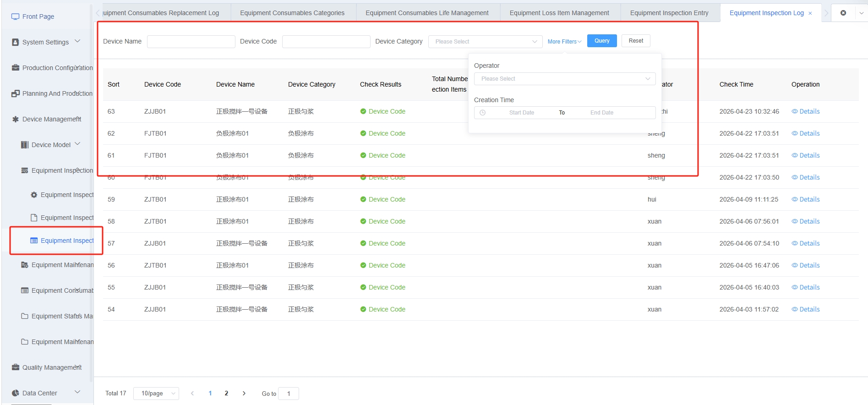Click the Device Model icon
Screen dimensions: 868x405
pos(25,145)
